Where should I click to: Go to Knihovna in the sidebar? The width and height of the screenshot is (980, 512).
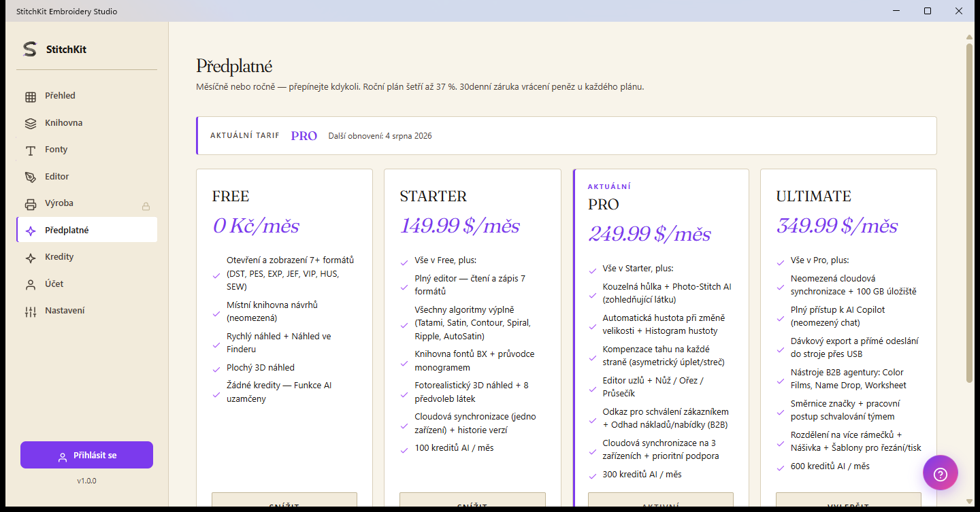pos(86,123)
